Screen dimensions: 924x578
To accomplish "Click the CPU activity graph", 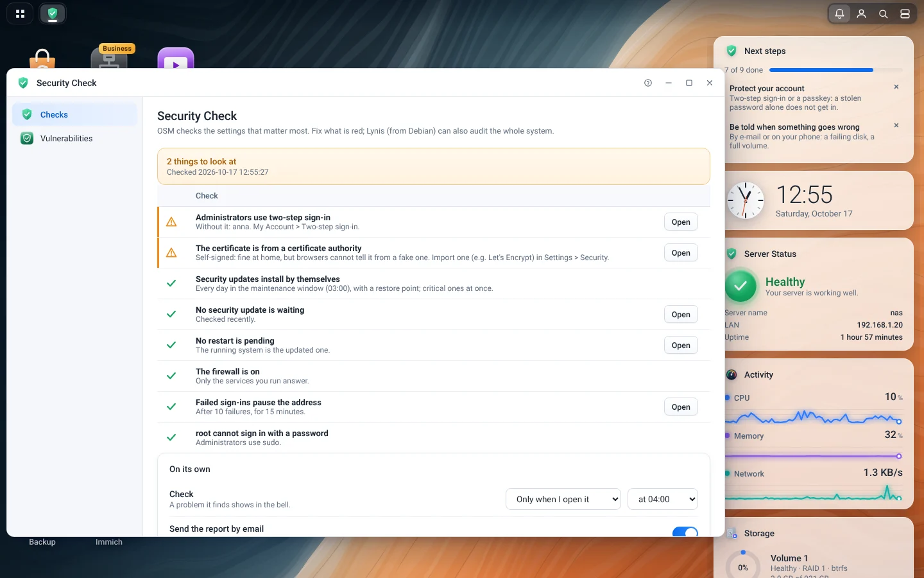I will [814, 417].
